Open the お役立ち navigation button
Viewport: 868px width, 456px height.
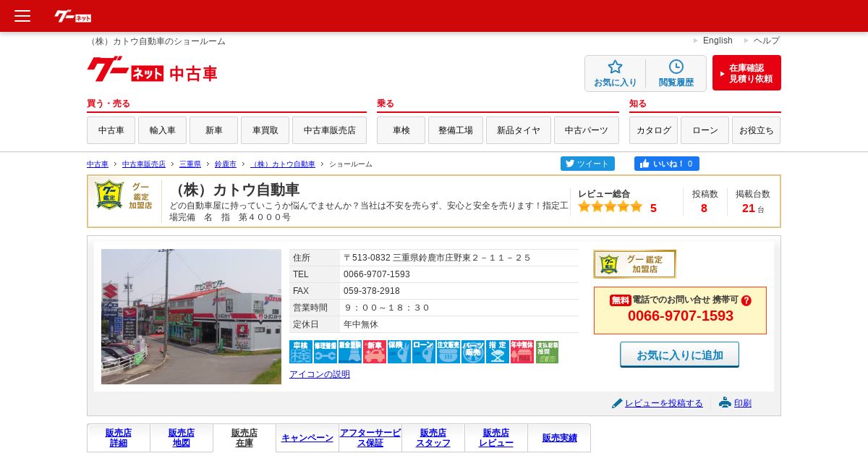pos(756,130)
